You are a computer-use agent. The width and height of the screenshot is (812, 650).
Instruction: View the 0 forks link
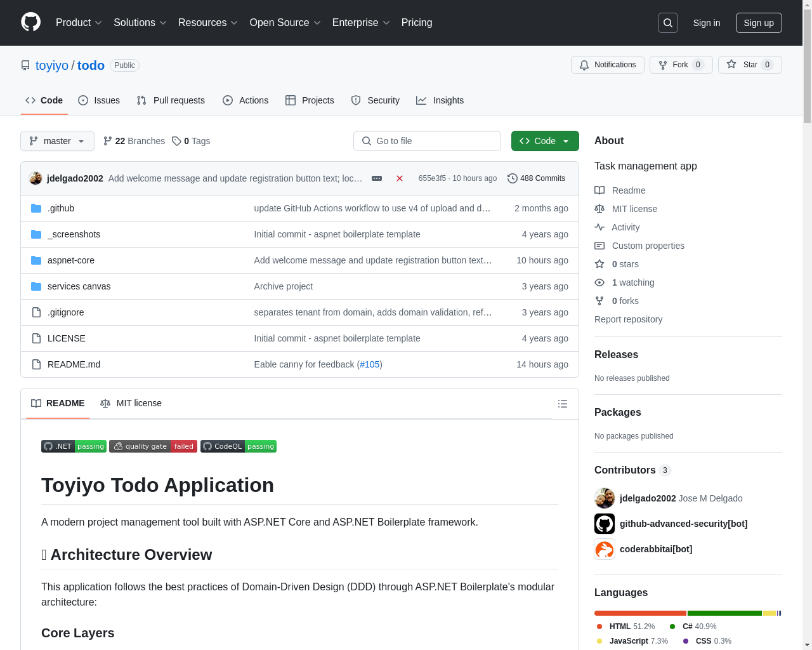[x=617, y=301]
